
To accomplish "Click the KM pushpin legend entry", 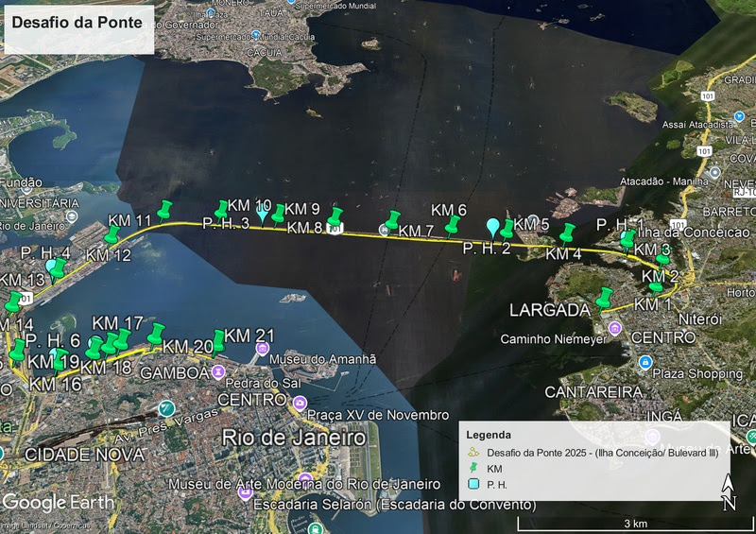I will (486, 469).
